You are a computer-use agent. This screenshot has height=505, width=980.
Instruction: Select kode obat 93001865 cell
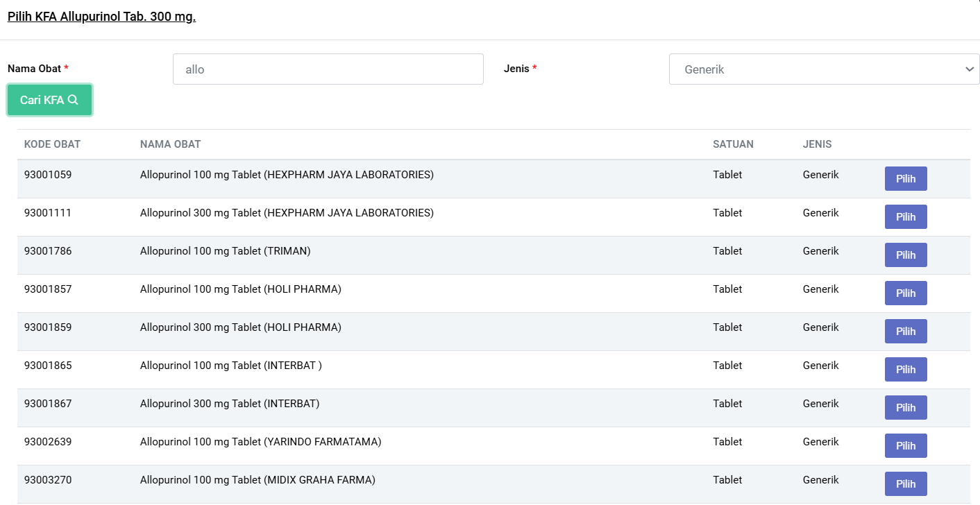point(48,366)
